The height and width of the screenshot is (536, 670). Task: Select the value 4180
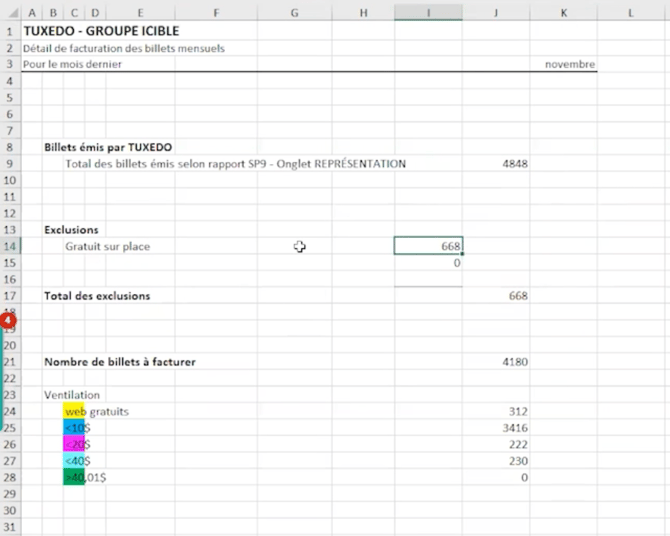(x=515, y=362)
